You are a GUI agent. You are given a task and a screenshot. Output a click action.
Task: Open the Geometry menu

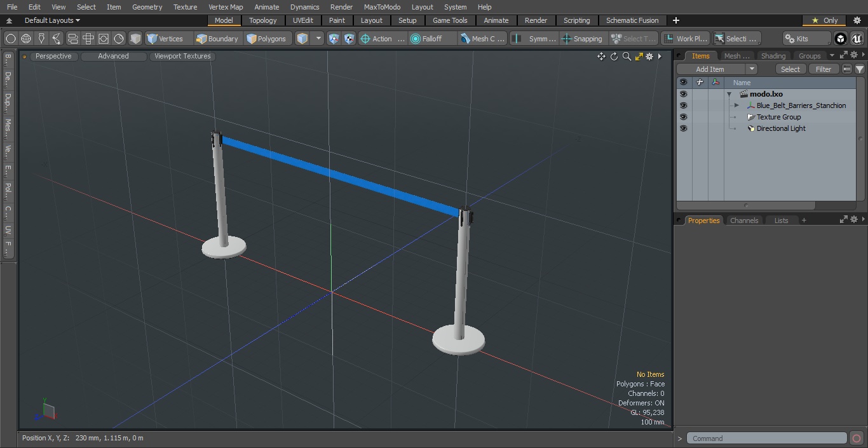(x=147, y=7)
